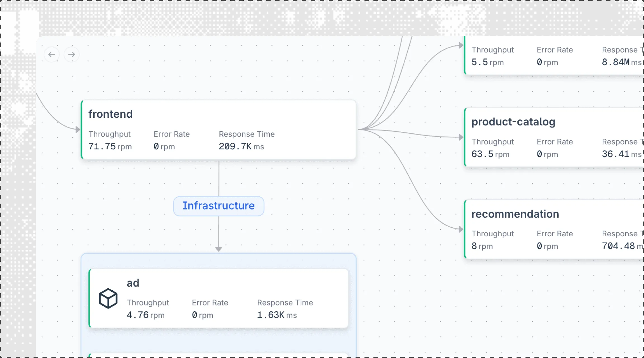Click recommendation Throughput 8 rpm value
Viewport: 644px width, 358px height.
[482, 246]
